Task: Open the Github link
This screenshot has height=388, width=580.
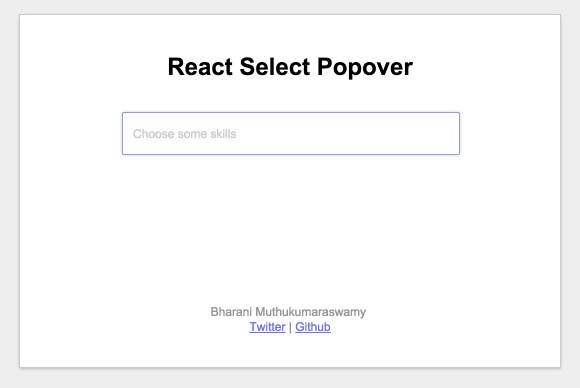Action: point(313,327)
